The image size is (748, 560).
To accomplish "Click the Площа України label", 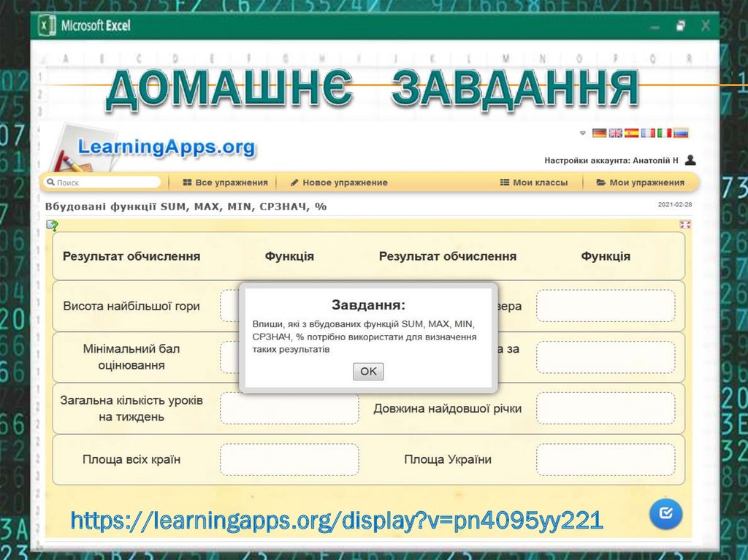I will [x=448, y=459].
